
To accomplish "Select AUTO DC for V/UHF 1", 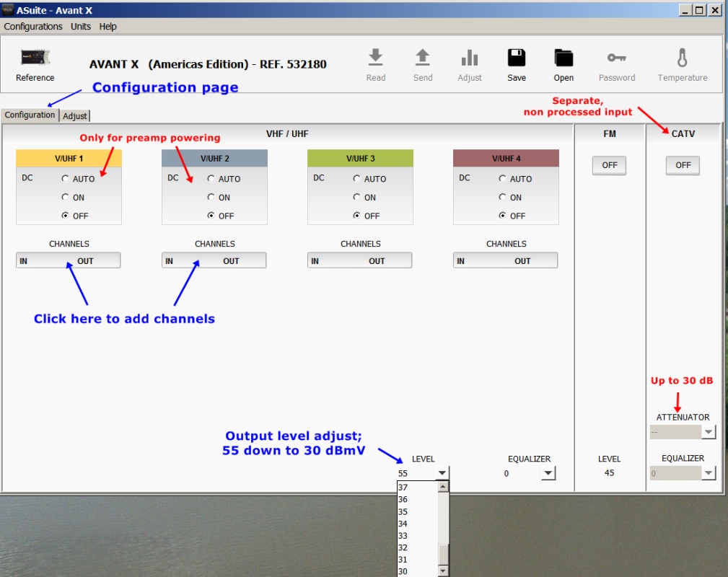I will pyautogui.click(x=66, y=179).
